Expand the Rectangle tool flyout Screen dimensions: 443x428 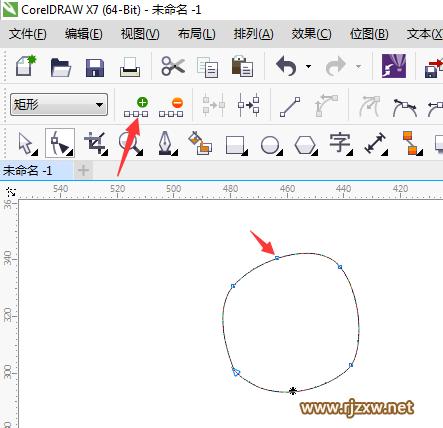245,153
